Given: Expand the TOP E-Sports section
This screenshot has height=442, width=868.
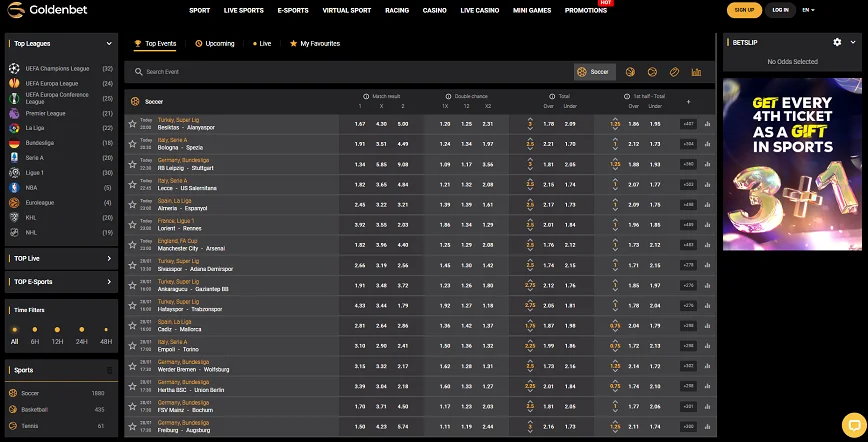Looking at the screenshot, I should click(x=109, y=282).
